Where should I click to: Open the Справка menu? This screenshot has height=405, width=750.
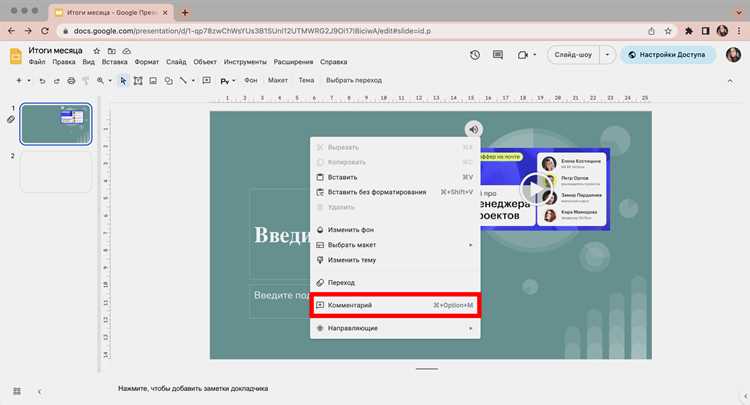pos(333,62)
